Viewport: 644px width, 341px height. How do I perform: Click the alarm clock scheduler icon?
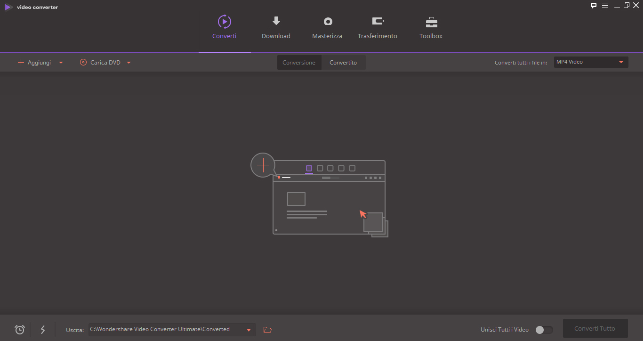20,330
